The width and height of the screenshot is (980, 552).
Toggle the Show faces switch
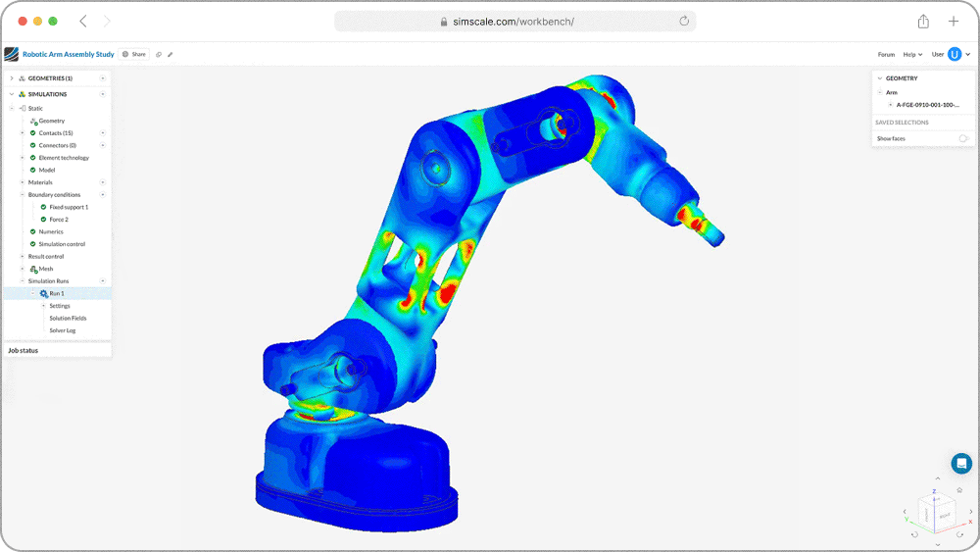[963, 139]
